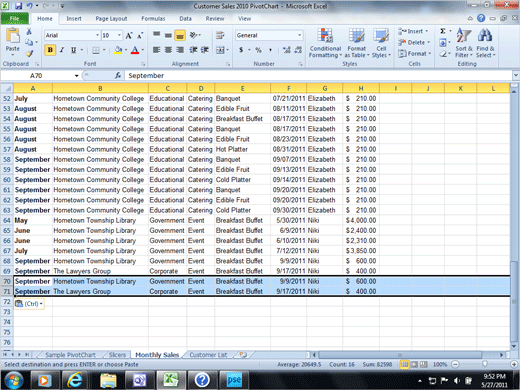This screenshot has width=520, height=390.
Task: Toggle Underline formatting
Action: pyautogui.click(x=73, y=50)
